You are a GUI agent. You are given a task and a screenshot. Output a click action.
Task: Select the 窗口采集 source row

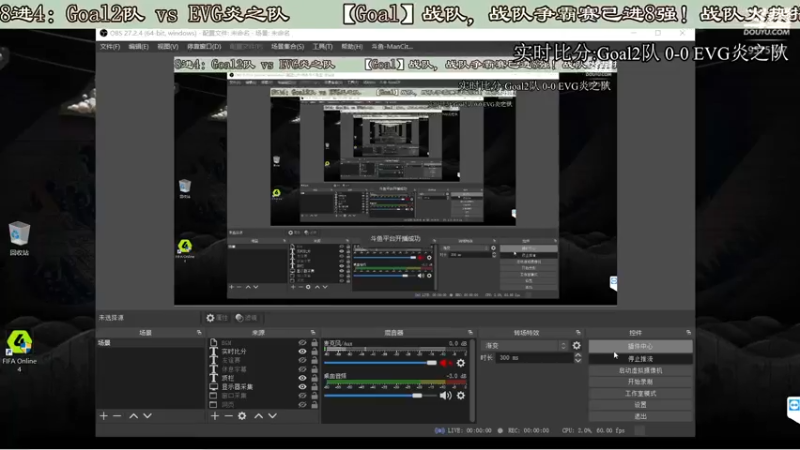pos(264,395)
